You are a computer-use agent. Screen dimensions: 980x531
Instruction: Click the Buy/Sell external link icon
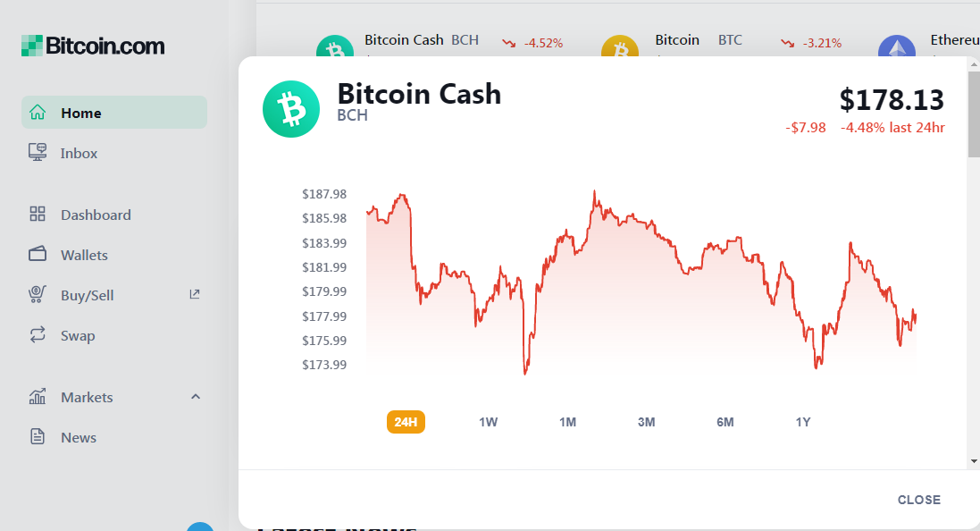pos(195,294)
